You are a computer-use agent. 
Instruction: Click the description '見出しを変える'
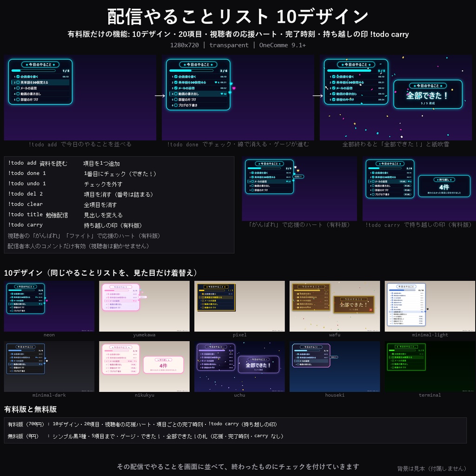point(103,215)
